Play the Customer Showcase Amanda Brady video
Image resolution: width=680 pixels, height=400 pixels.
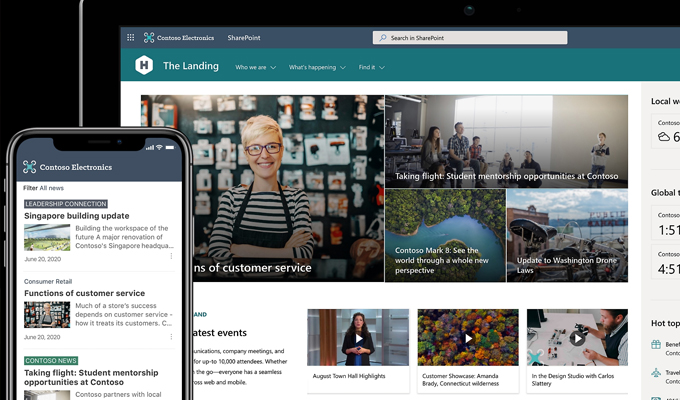pyautogui.click(x=467, y=338)
